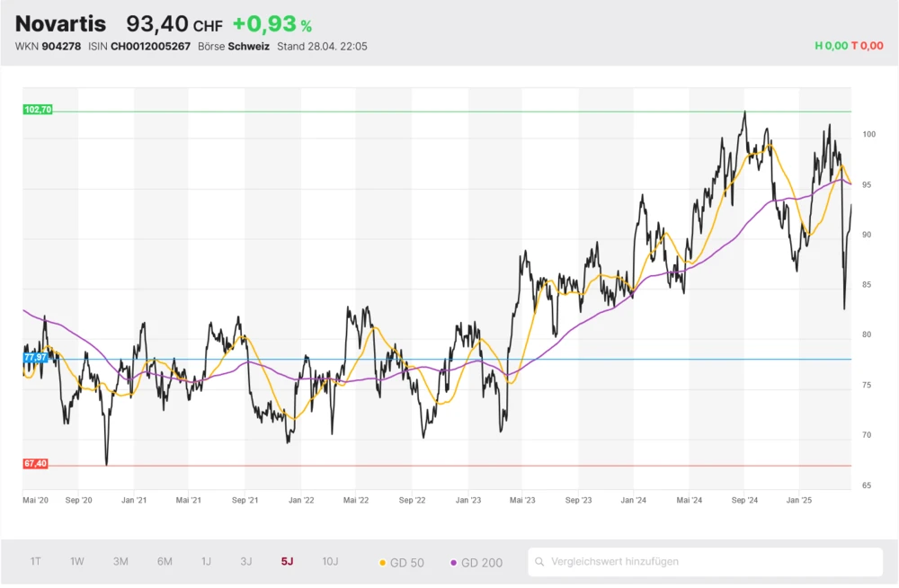
Task: Select the 3M time range
Action: [120, 562]
